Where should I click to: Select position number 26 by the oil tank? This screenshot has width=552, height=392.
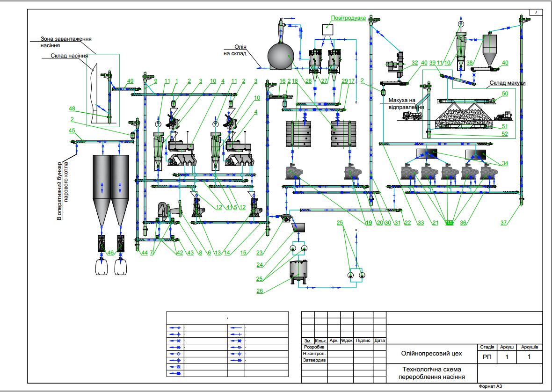click(x=260, y=291)
